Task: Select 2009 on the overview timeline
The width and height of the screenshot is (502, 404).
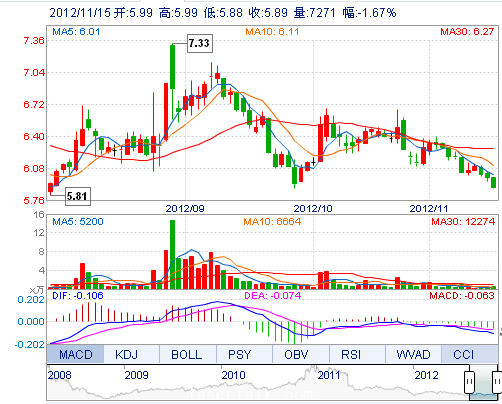Action: (136, 375)
